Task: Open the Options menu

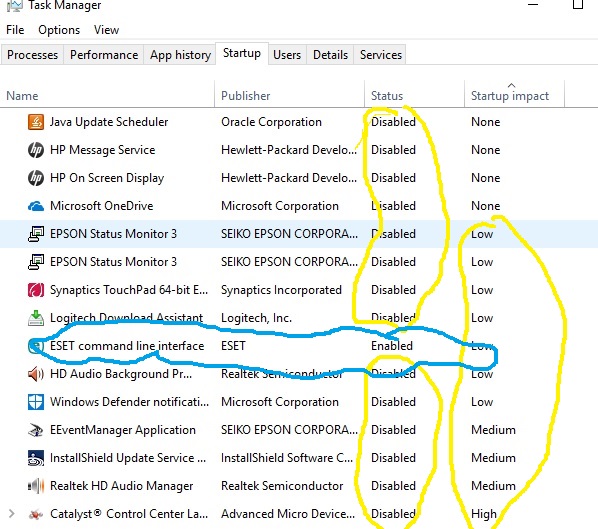Action: click(x=59, y=30)
